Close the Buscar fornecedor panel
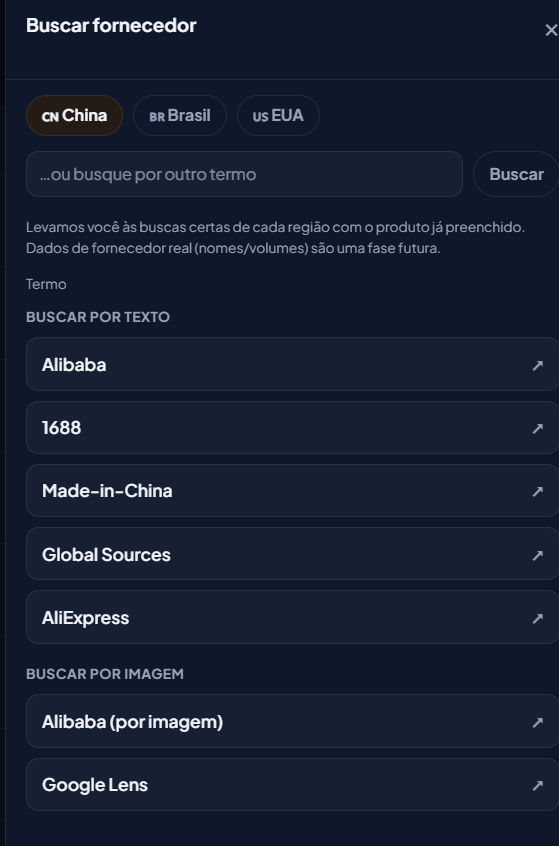This screenshot has height=846, width=559. tap(551, 30)
